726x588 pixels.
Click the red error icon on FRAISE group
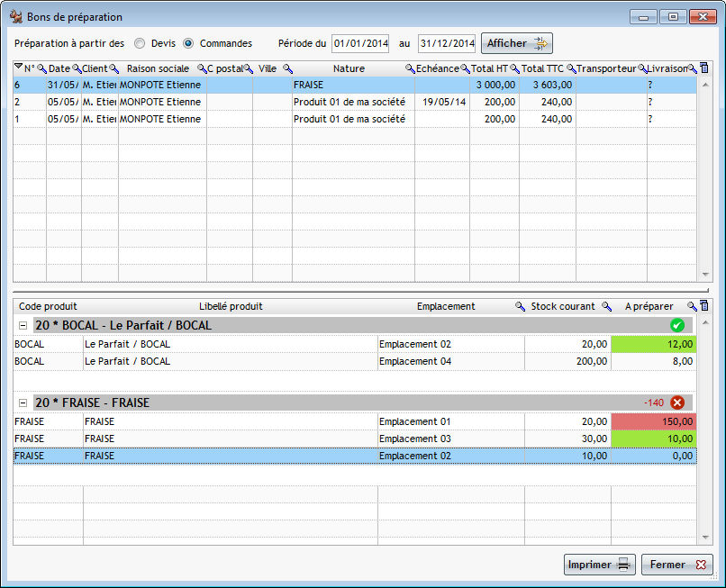677,403
